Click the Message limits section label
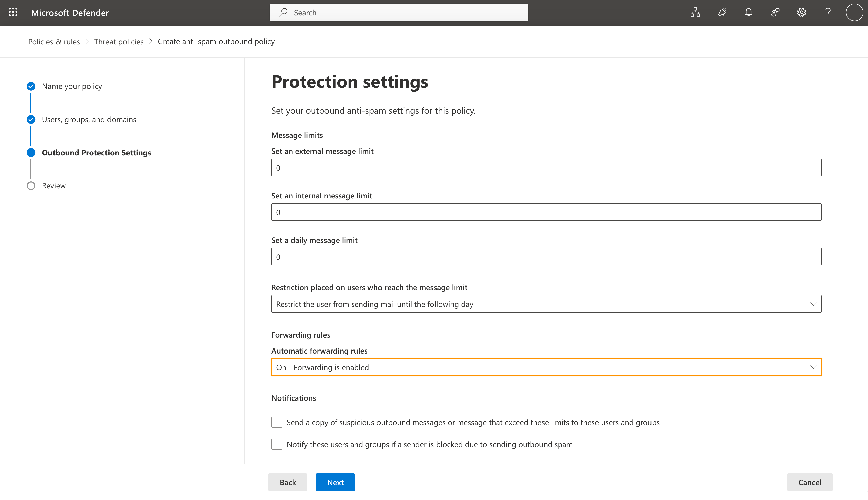The image size is (868, 500). pos(297,135)
